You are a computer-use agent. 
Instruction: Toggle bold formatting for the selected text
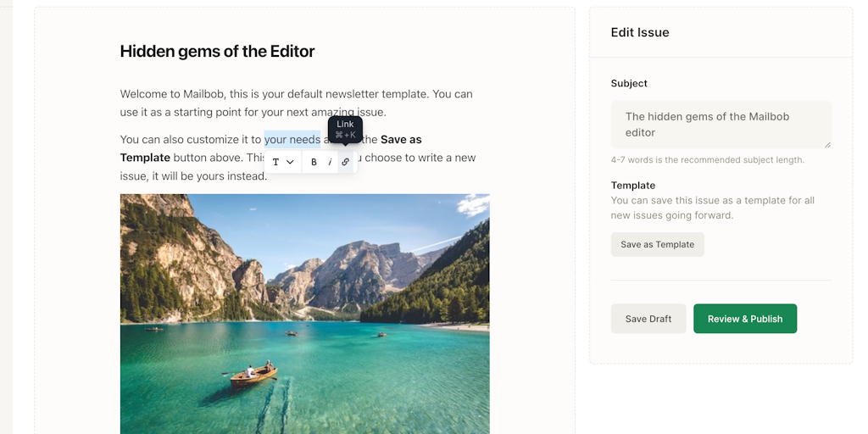tap(314, 162)
